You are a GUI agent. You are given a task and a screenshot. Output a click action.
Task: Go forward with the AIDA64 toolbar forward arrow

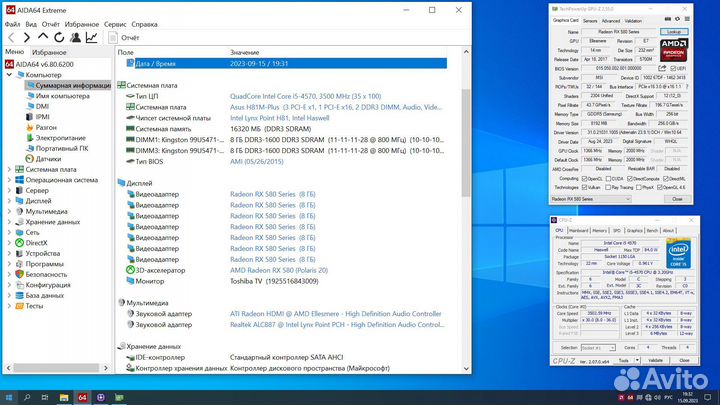coord(27,38)
